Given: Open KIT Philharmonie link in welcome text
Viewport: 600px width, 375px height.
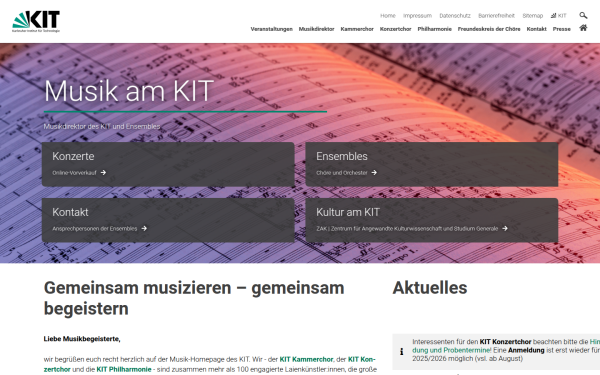Looking at the screenshot, I should click(x=124, y=369).
